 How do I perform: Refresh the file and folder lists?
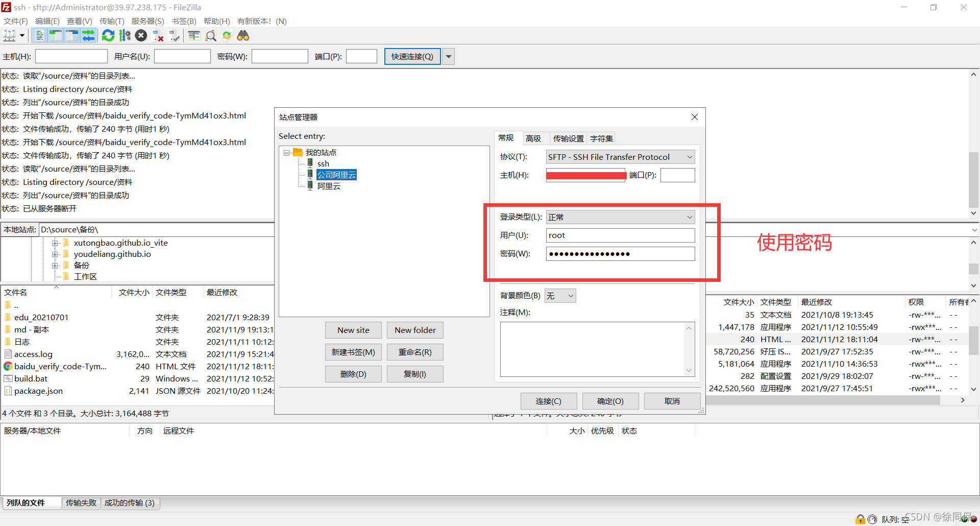108,35
